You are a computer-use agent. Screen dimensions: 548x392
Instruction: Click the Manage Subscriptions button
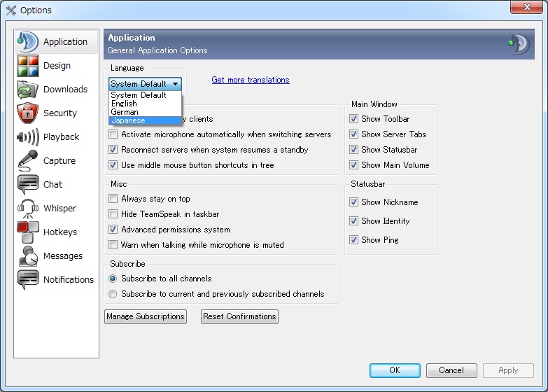point(146,316)
